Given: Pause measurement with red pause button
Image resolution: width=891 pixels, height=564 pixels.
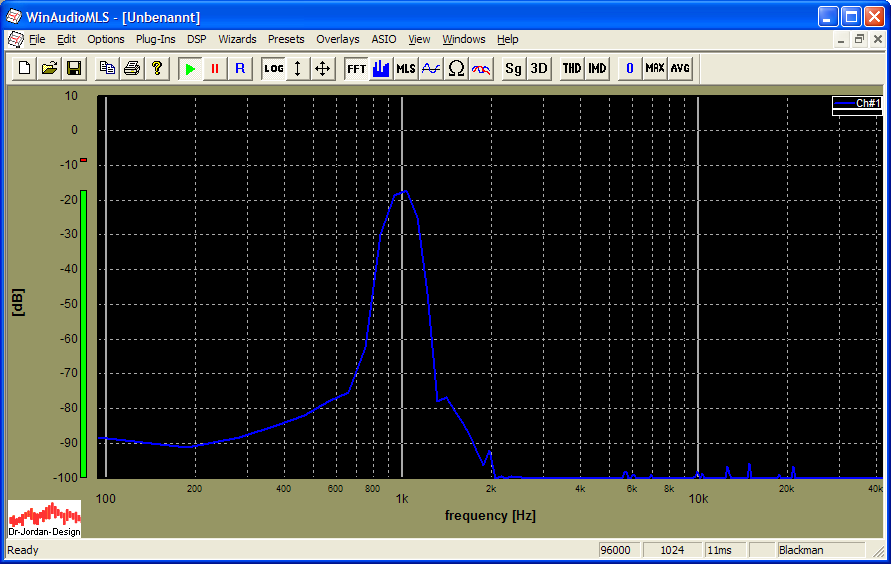Looking at the screenshot, I should pyautogui.click(x=214, y=68).
